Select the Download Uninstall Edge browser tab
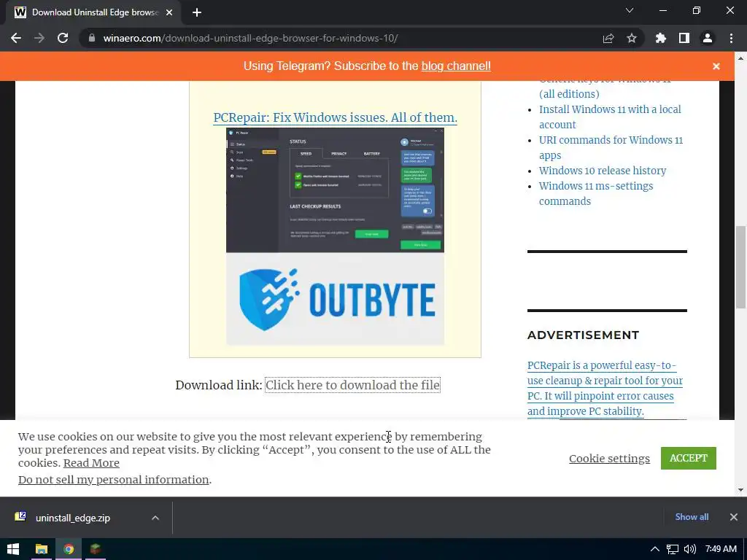 [93, 13]
